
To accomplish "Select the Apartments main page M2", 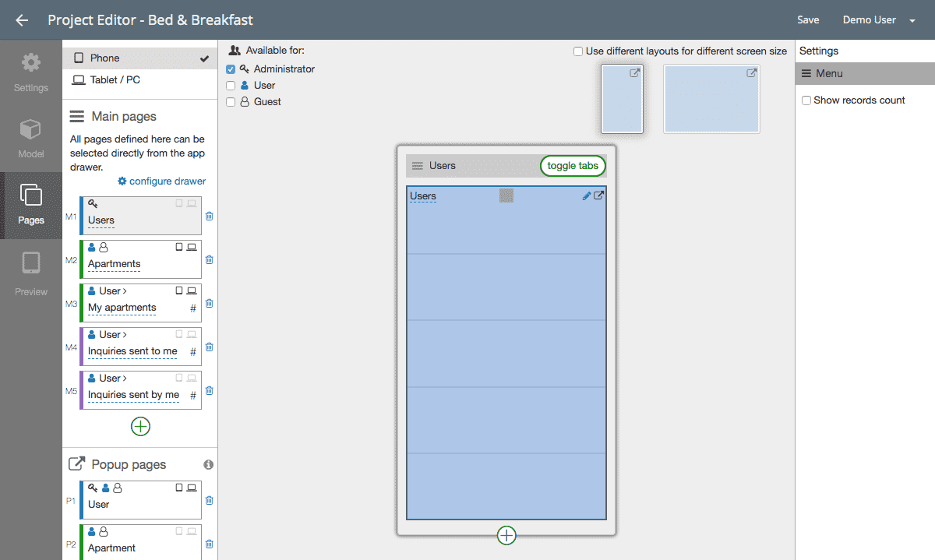I will (140, 259).
